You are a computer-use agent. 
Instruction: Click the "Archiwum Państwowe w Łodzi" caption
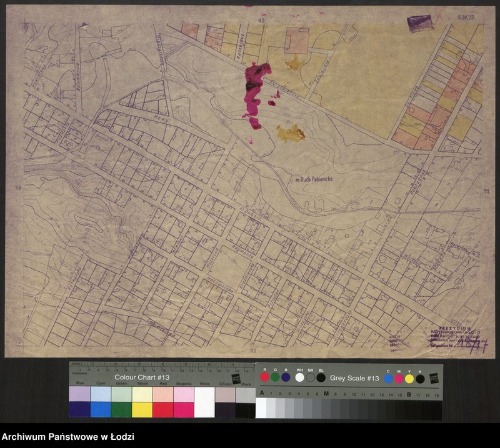[68, 437]
